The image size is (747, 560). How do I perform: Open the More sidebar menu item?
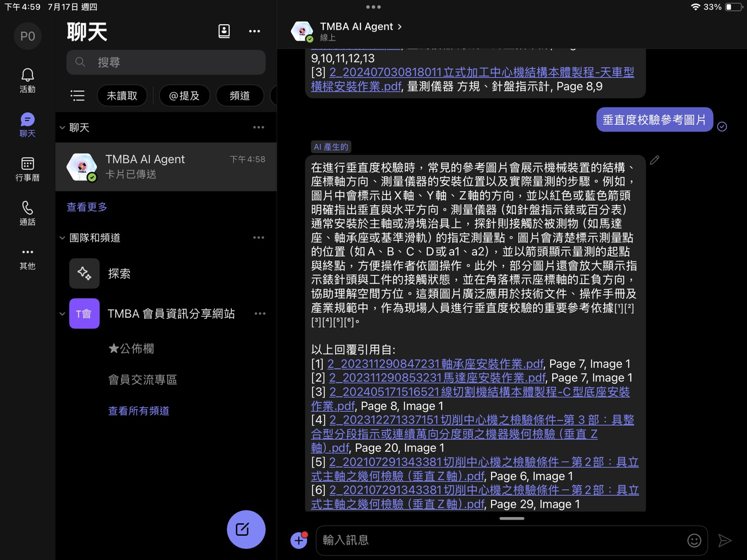pos(27,257)
